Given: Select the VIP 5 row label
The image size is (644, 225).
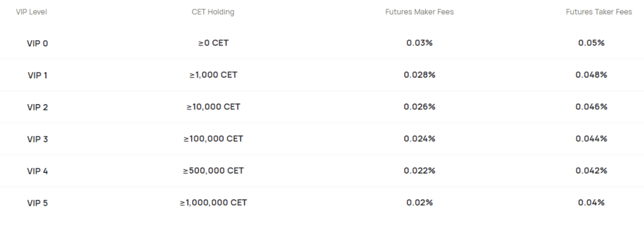Looking at the screenshot, I should [x=38, y=203].
